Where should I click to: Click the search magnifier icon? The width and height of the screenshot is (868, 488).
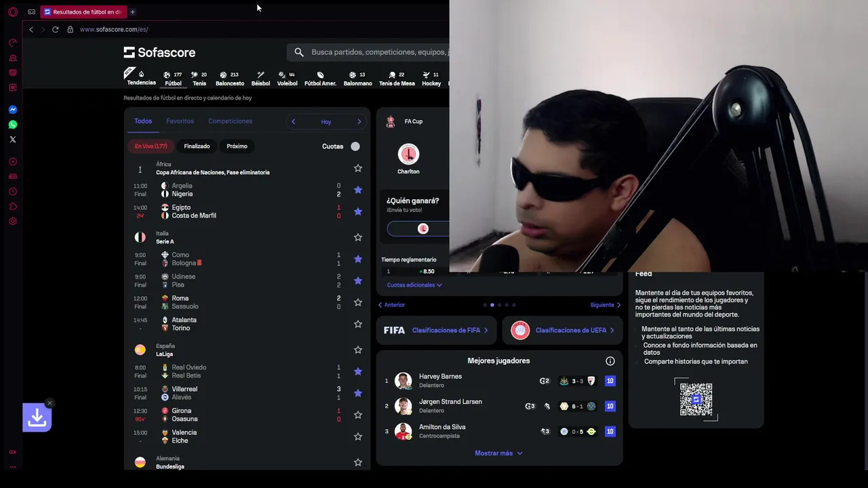(299, 52)
